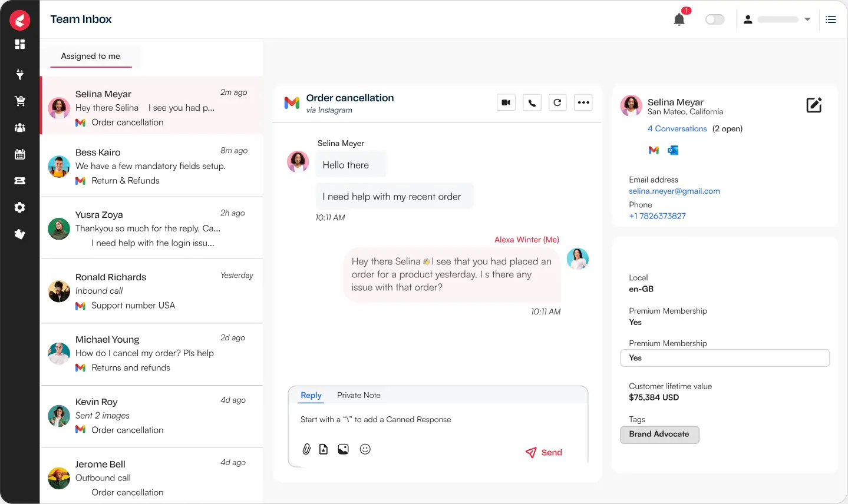This screenshot has width=848, height=504.
Task: Open the 4 Conversations link
Action: click(677, 128)
